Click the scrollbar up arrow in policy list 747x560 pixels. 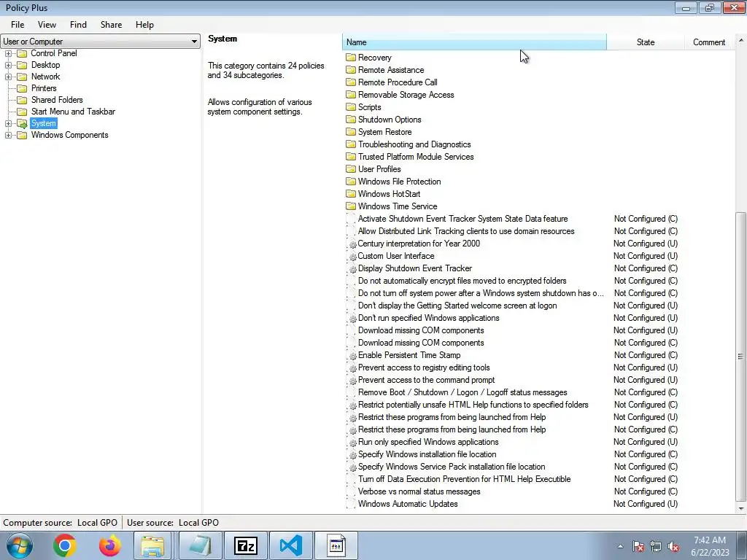741,41
